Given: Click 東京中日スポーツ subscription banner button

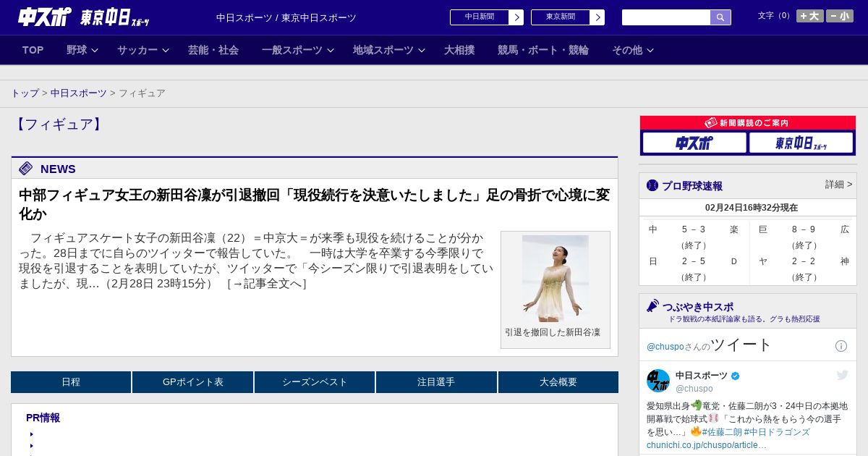Looking at the screenshot, I should coord(801,143).
